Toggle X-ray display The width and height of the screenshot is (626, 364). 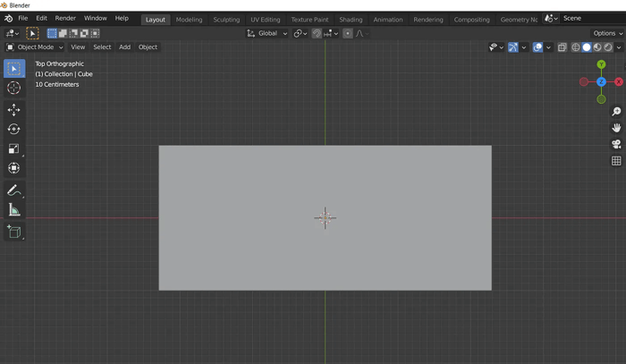(563, 47)
